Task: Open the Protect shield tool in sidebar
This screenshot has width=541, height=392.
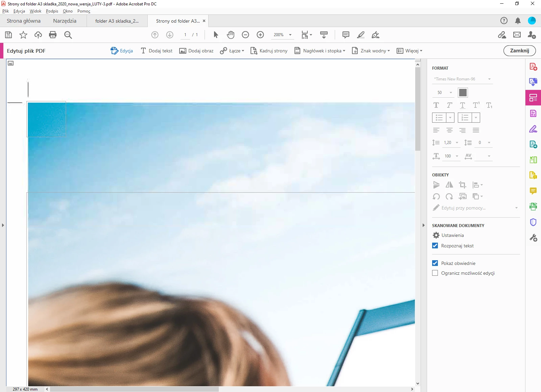Action: [x=533, y=222]
